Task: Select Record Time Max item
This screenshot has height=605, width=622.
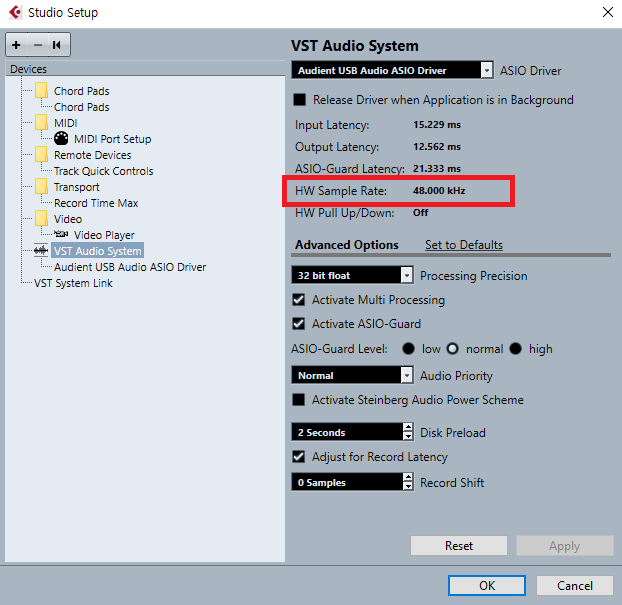Action: point(96,203)
